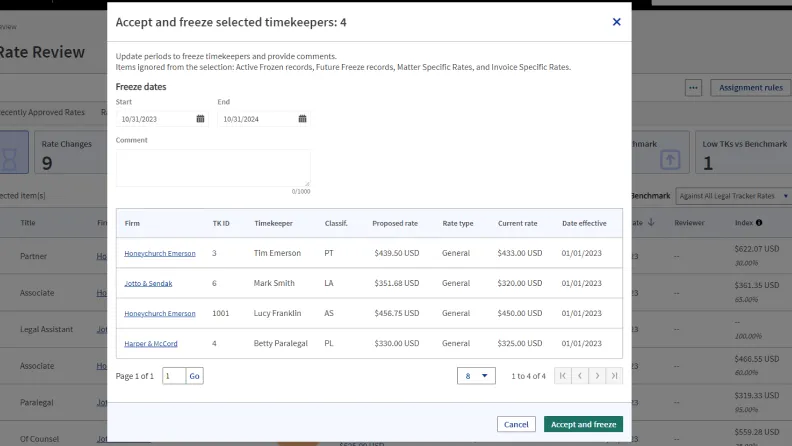792x446 pixels.
Task: Open the End date calendar picker
Action: coord(302,119)
